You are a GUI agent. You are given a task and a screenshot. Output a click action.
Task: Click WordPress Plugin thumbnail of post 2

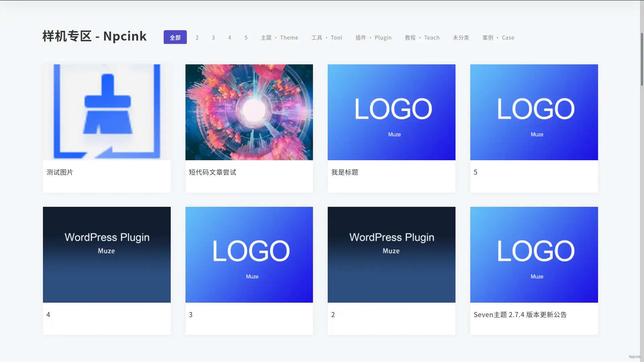391,254
